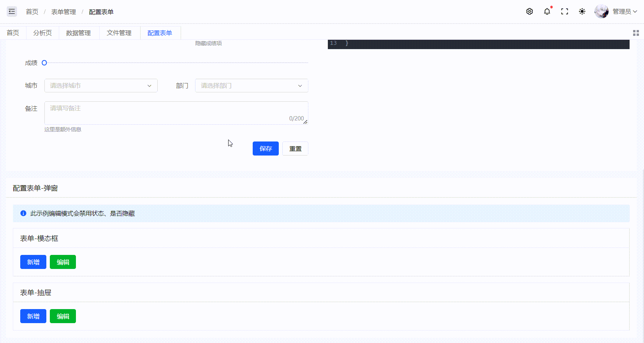The width and height of the screenshot is (644, 343).
Task: Click the 成绩 field label
Action: (31, 63)
